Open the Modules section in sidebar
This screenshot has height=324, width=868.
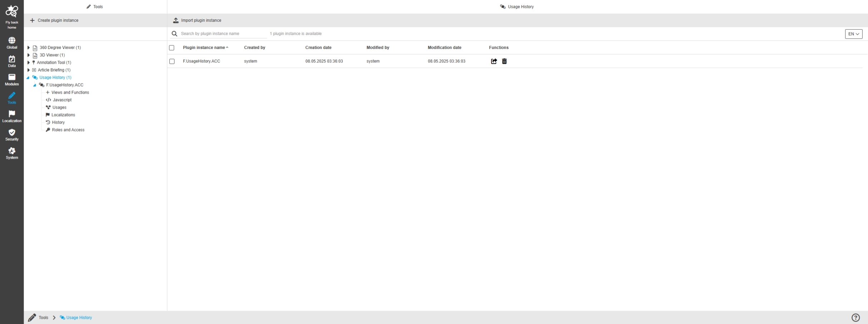click(12, 80)
